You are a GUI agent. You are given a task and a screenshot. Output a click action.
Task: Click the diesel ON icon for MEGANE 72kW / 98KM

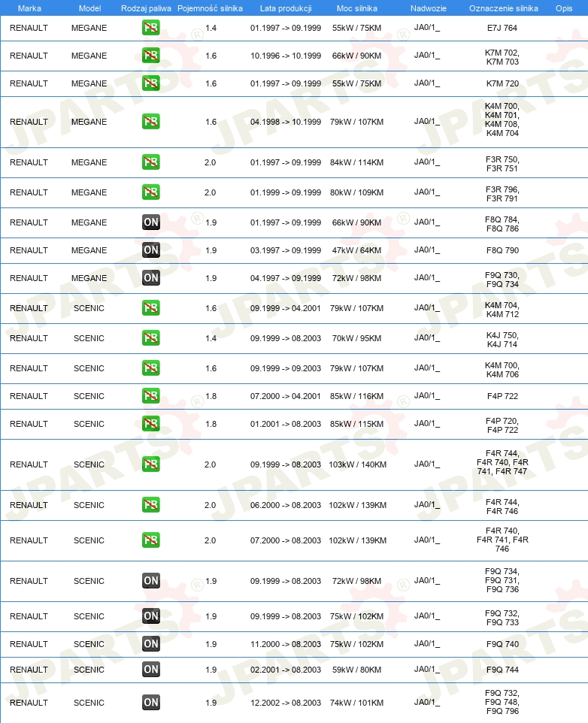pos(151,277)
